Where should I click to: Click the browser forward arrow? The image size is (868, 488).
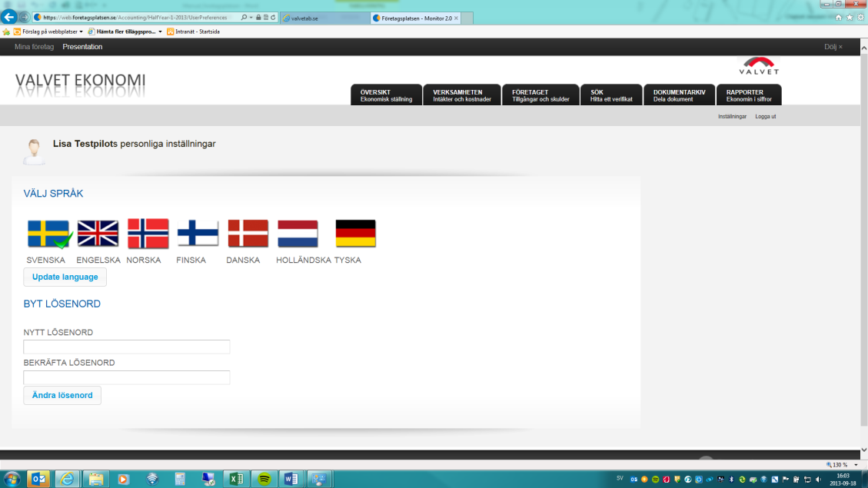pyautogui.click(x=25, y=18)
